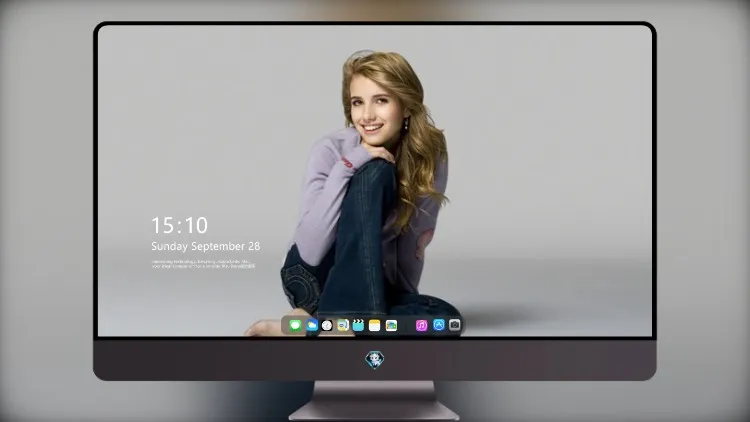Click the Sunday September 28 date text
The width and height of the screenshot is (750, 422).
(206, 246)
